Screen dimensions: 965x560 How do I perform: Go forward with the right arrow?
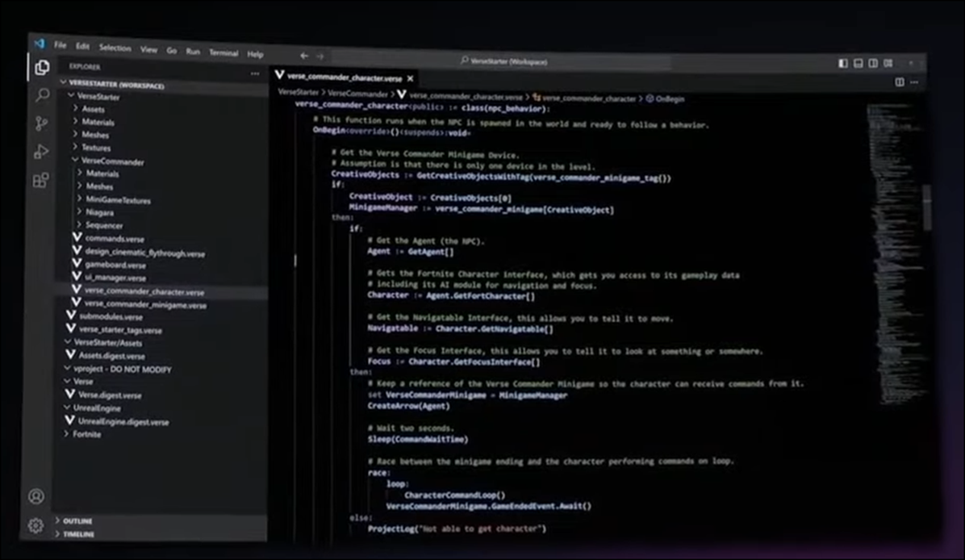(x=320, y=56)
